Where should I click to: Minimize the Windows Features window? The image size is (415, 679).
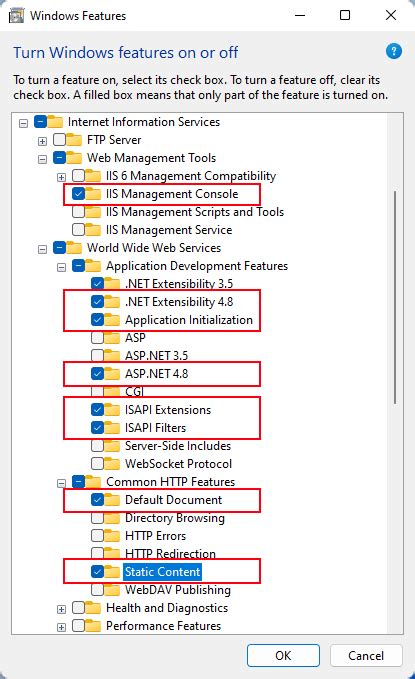(300, 15)
